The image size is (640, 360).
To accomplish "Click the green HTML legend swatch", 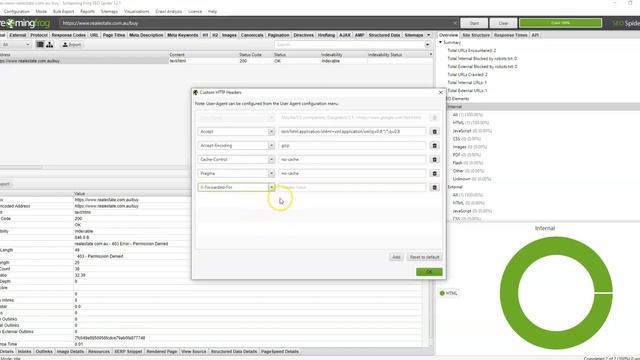I will click(x=442, y=293).
